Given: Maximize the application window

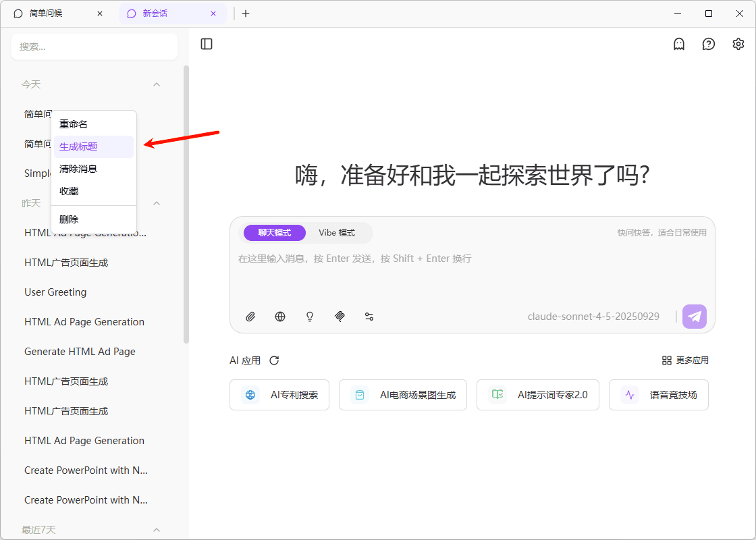Looking at the screenshot, I should tap(708, 13).
